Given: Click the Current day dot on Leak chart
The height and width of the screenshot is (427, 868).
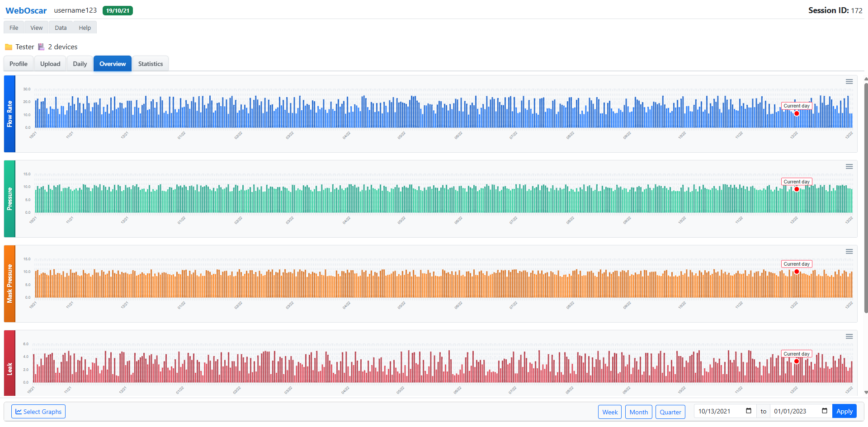Looking at the screenshot, I should [x=797, y=361].
